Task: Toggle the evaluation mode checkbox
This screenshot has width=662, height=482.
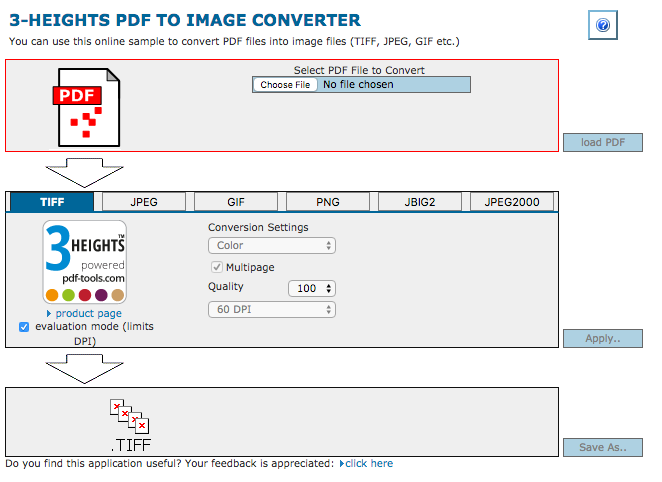Action: (x=24, y=327)
